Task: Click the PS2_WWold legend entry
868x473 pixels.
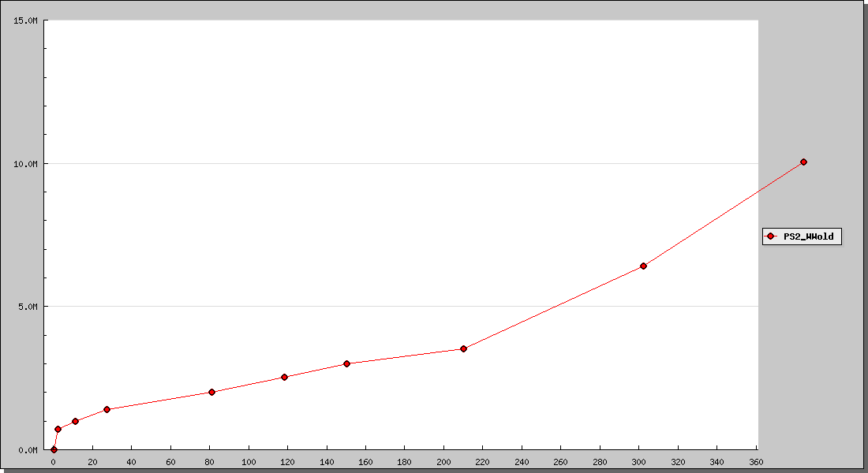Action: point(803,236)
